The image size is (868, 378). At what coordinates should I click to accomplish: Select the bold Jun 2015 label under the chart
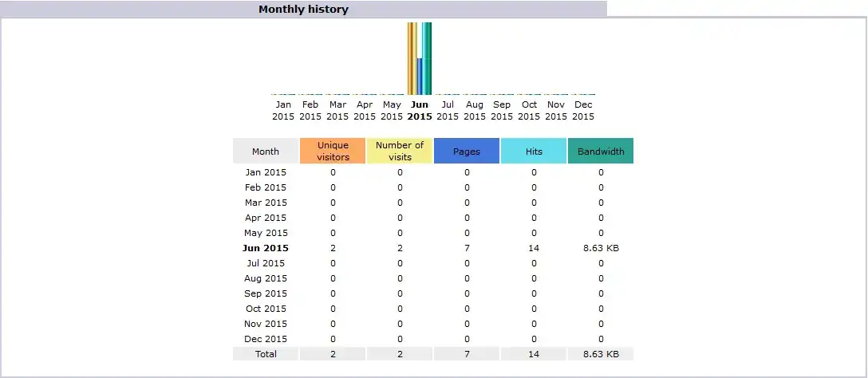(420, 110)
